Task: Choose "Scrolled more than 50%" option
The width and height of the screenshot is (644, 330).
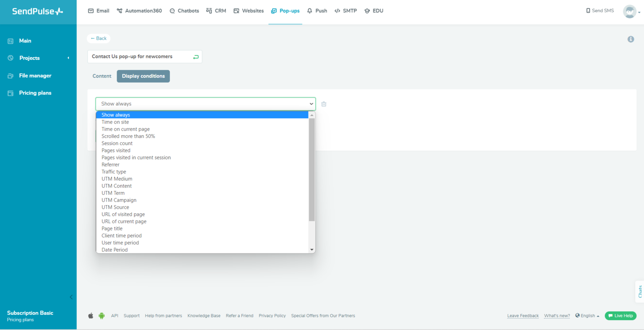Action: (x=128, y=136)
